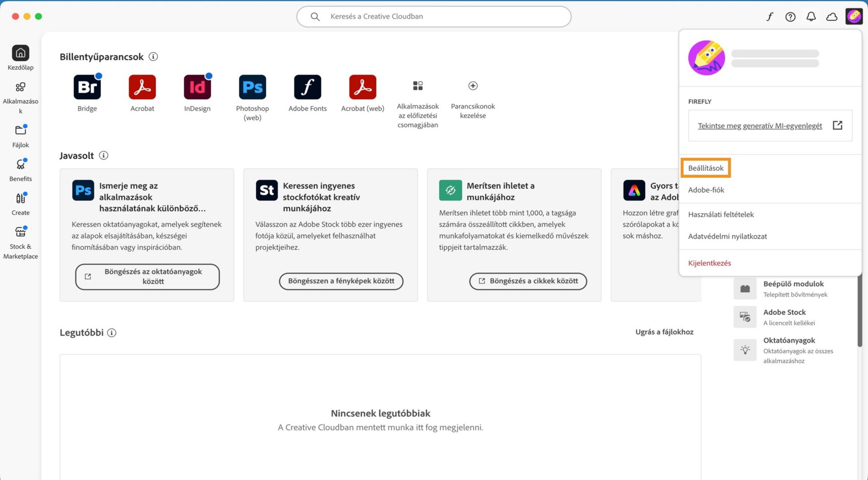Check the notifications bell
The image size is (868, 480).
click(811, 16)
